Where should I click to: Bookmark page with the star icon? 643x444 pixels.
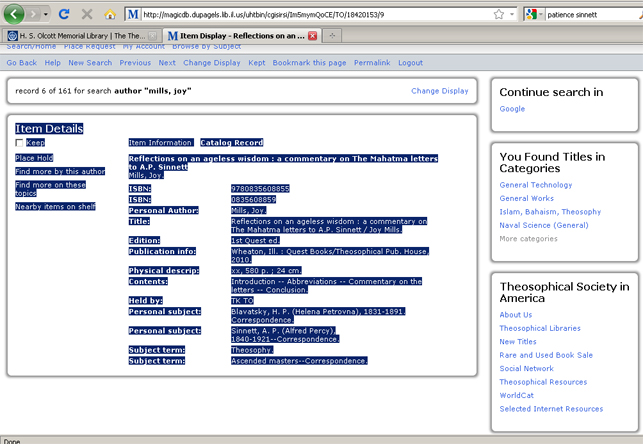pyautogui.click(x=499, y=15)
